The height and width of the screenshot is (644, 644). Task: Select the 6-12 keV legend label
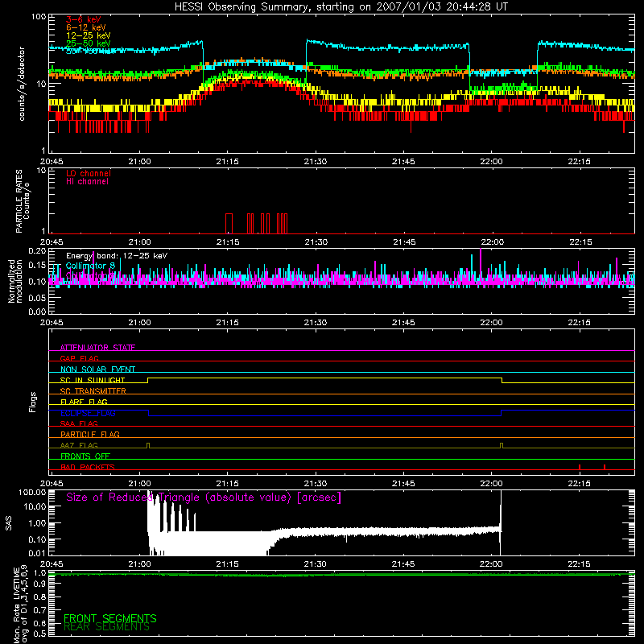86,27
